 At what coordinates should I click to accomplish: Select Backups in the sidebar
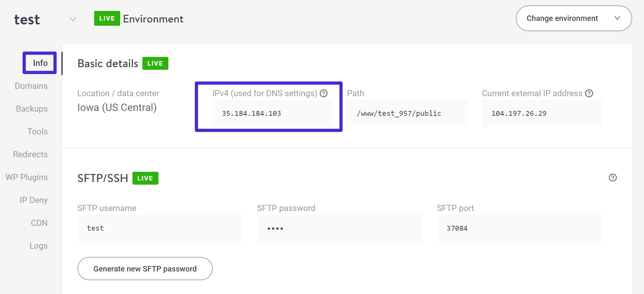click(x=31, y=108)
